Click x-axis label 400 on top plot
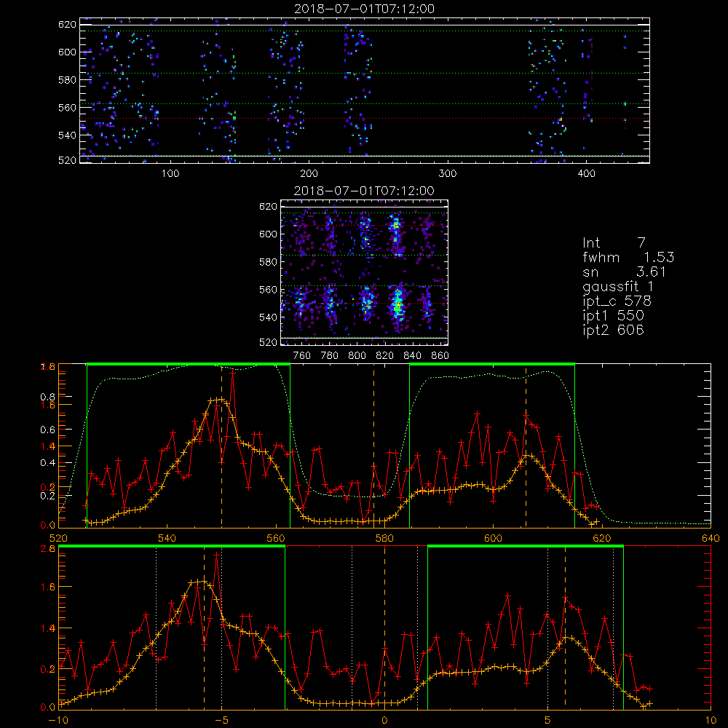The height and width of the screenshot is (728, 728). pyautogui.click(x=586, y=174)
